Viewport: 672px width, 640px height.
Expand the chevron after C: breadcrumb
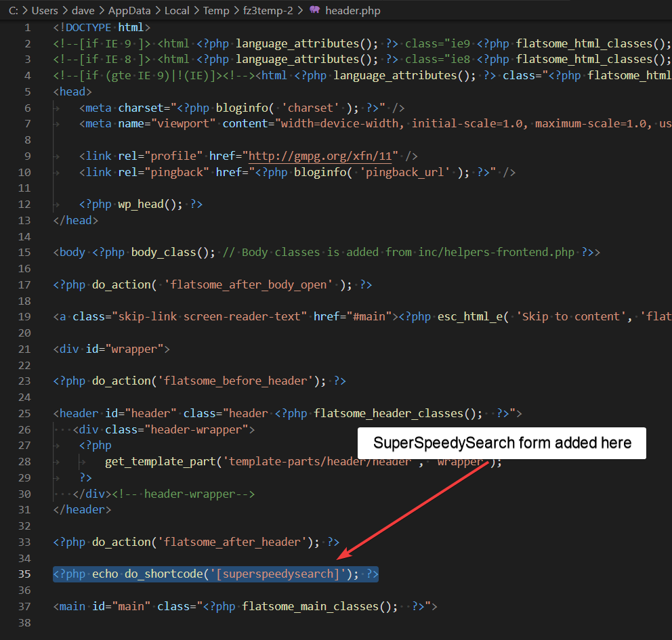(x=25, y=11)
